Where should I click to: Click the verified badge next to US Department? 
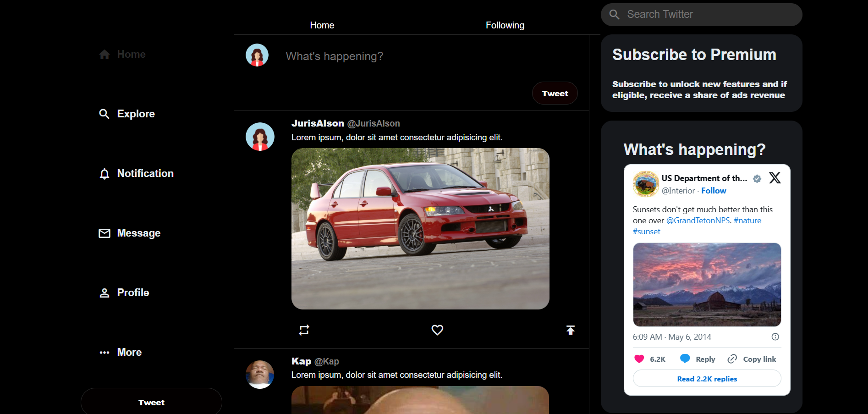click(x=757, y=179)
